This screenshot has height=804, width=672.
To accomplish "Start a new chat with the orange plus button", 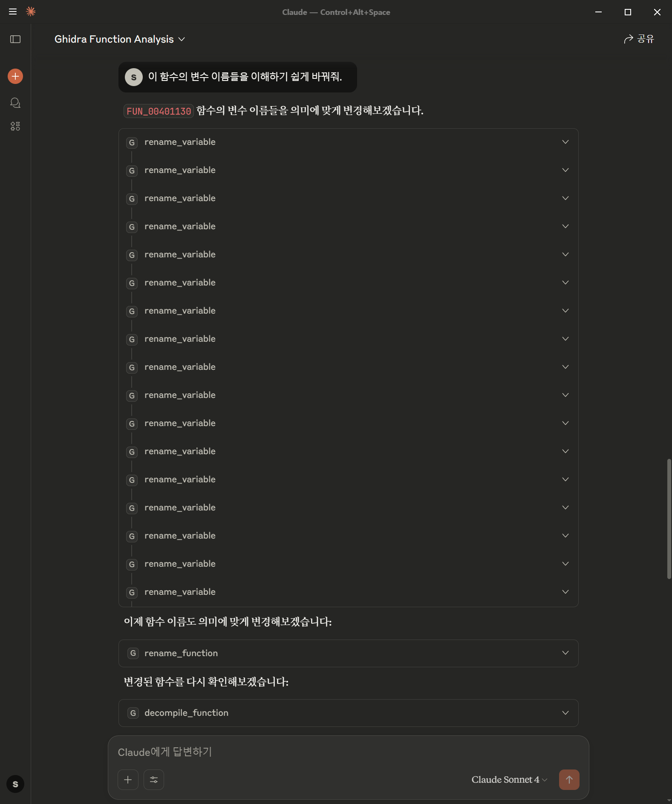I will (15, 76).
